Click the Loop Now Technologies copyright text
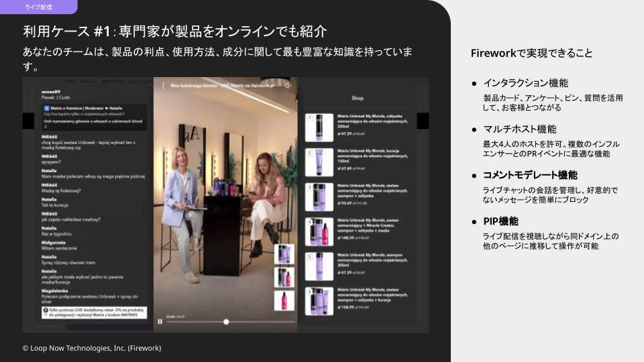Viewport: 644px width, 362px height. pyautogui.click(x=92, y=348)
